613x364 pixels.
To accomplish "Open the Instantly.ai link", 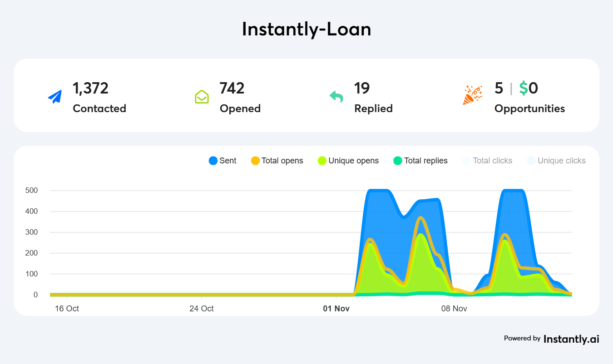I will 571,339.
